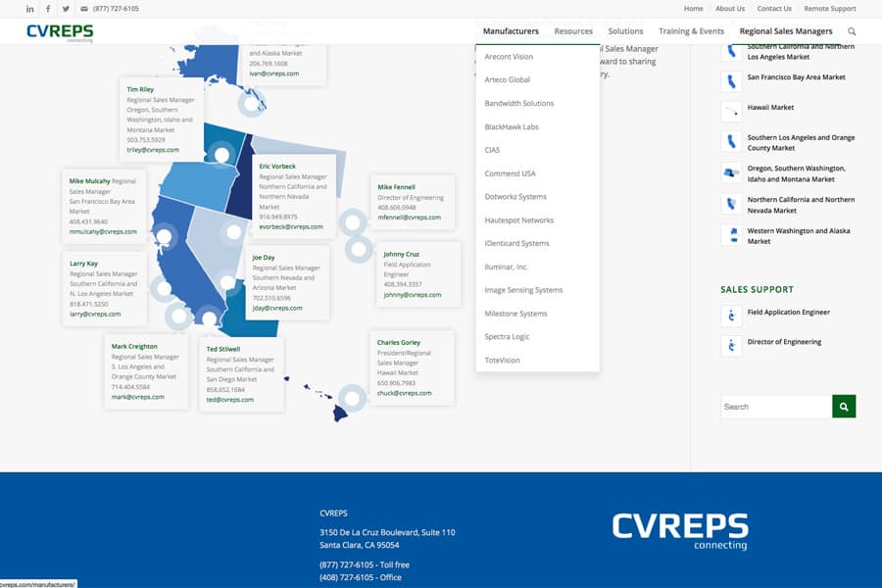Email ivan@cvreps.com link
Screen dimensions: 882x588
point(274,73)
